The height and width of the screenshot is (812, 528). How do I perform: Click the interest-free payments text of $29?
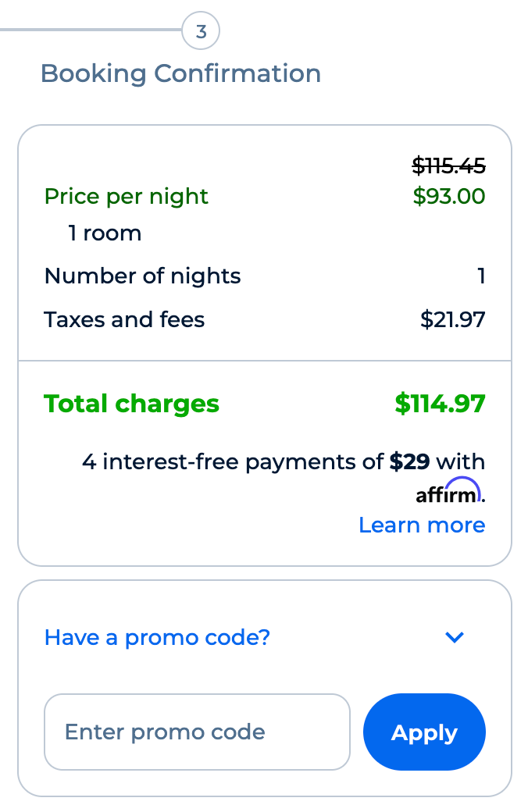point(284,461)
